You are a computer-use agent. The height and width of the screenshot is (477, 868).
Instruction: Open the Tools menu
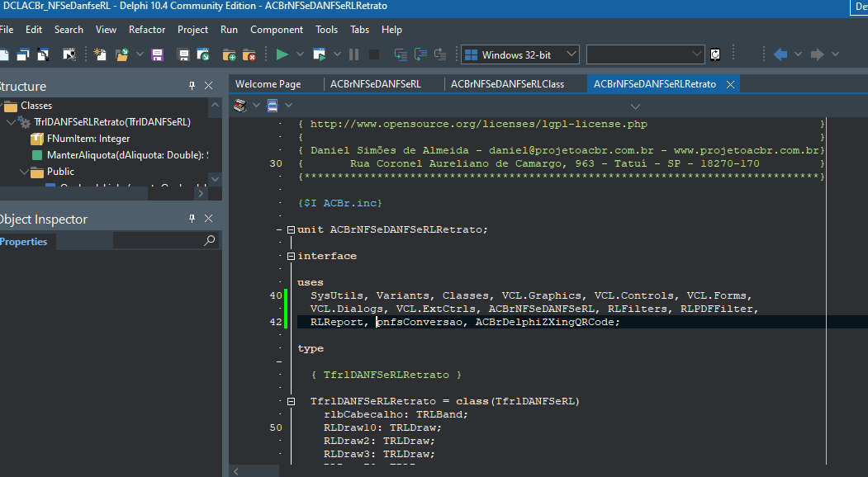326,30
